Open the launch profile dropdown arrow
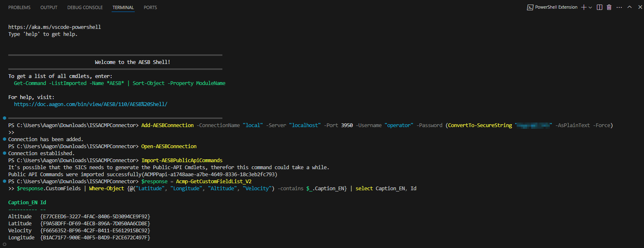Viewport: 644px width, 248px height. tap(590, 7)
